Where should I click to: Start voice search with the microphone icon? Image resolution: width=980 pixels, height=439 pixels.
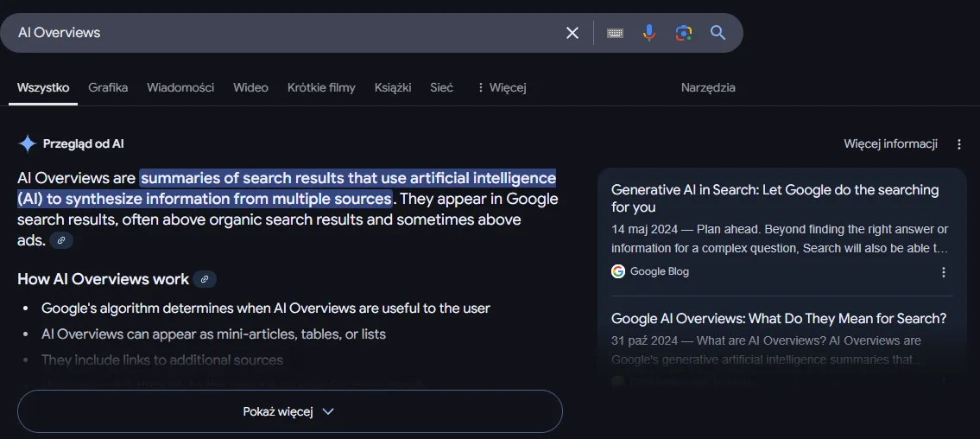649,33
